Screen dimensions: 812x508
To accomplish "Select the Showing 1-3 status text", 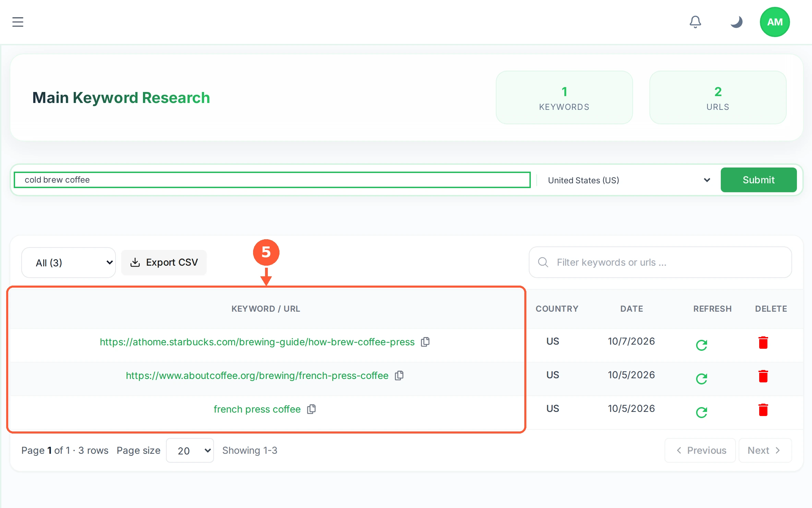I will pos(250,450).
